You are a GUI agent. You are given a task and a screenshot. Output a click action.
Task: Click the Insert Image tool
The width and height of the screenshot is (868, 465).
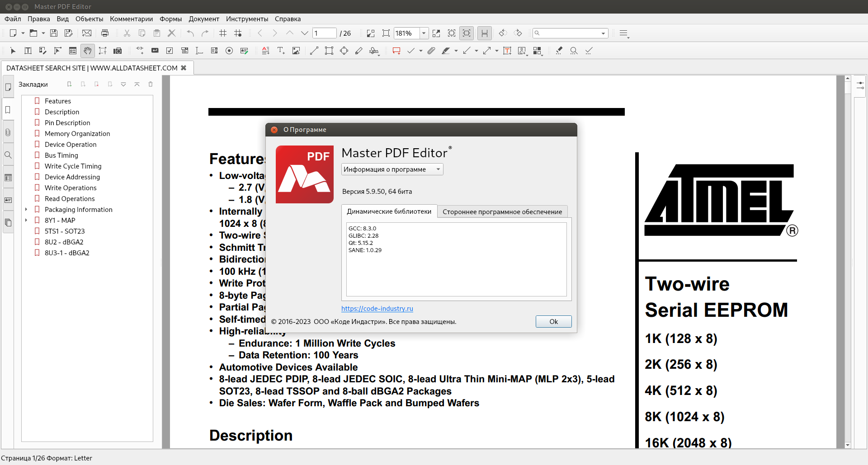click(296, 51)
